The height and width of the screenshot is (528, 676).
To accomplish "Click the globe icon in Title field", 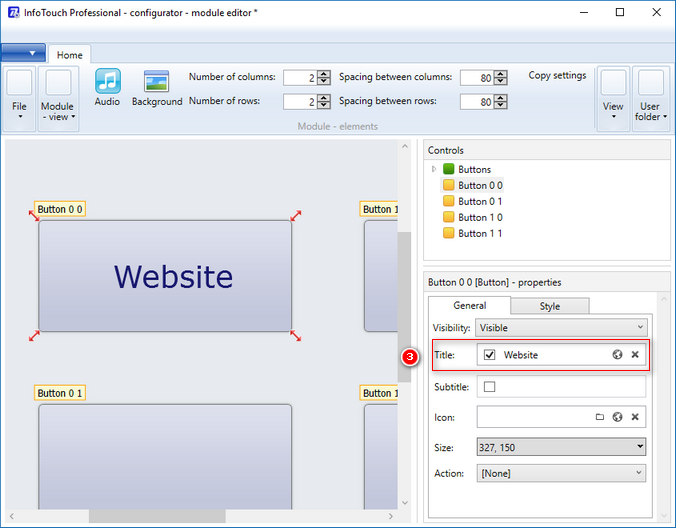I will tap(618, 355).
